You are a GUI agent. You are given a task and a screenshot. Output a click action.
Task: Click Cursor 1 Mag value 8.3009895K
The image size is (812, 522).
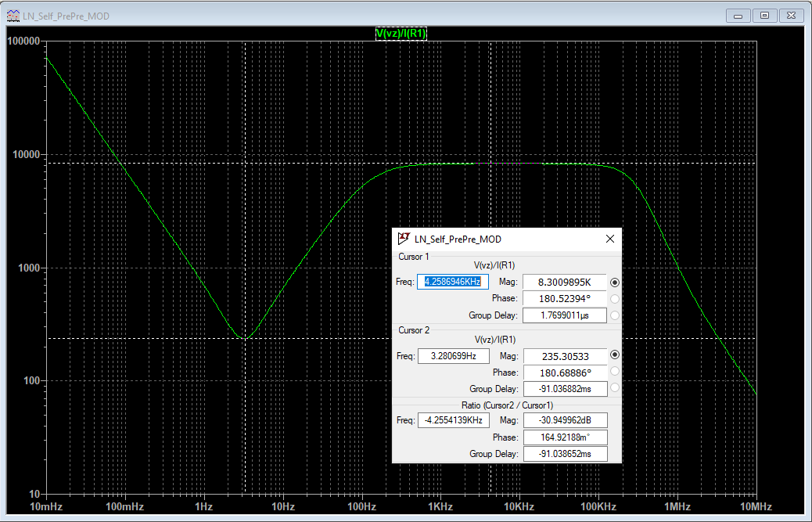[565, 283]
